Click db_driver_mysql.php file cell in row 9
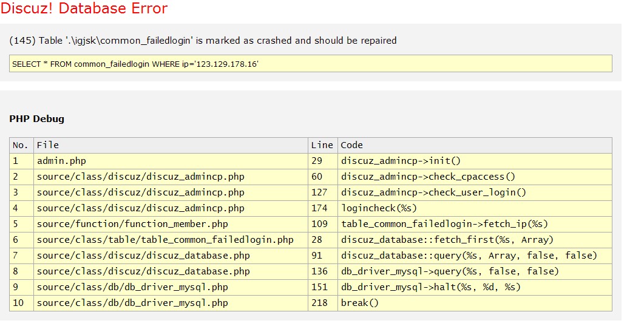 (x=171, y=287)
